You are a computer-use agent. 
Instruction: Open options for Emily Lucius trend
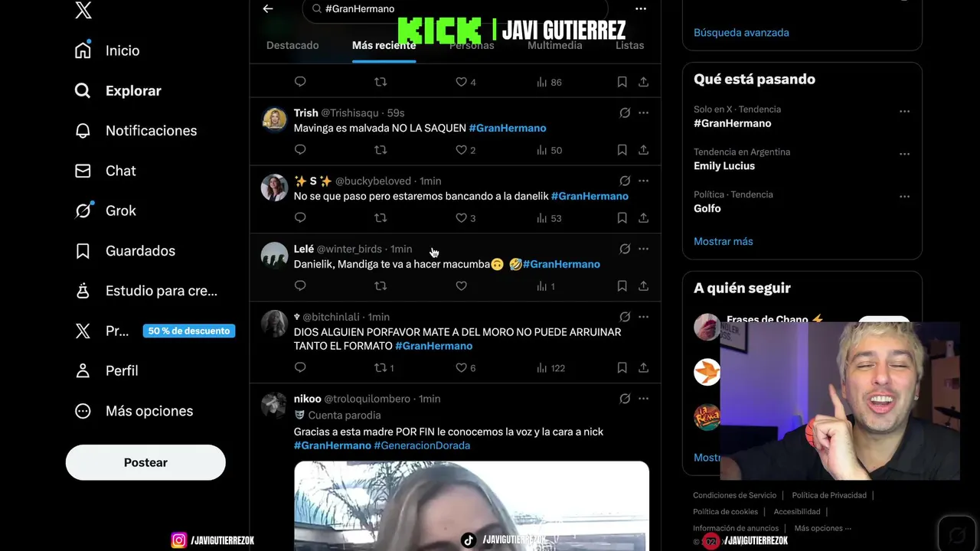point(904,154)
